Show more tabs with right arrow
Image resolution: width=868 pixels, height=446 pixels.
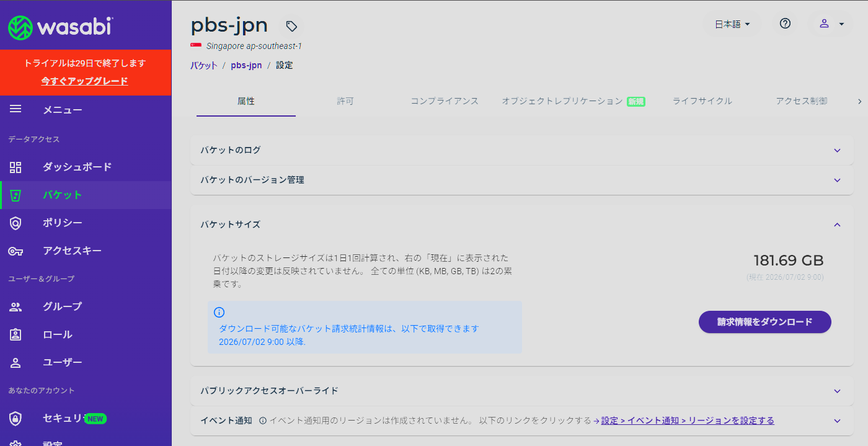coord(859,101)
